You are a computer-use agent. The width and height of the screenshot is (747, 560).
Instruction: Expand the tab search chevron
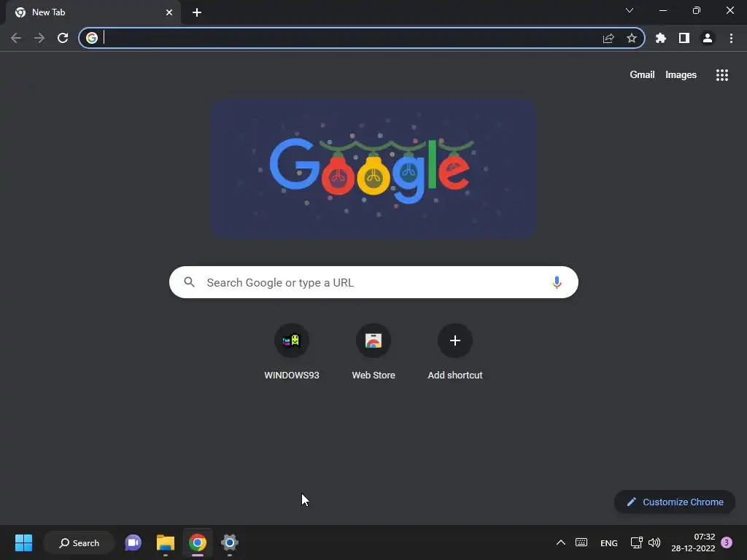(630, 10)
